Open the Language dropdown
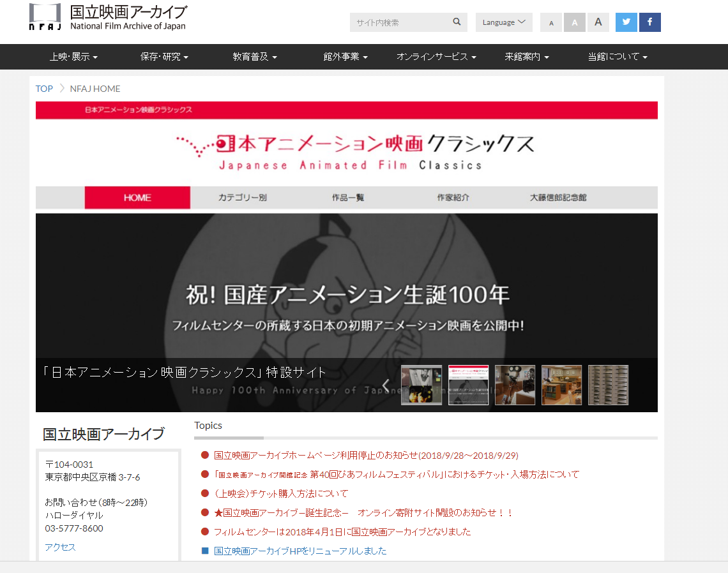Viewport: 728px width, 573px height. point(504,22)
